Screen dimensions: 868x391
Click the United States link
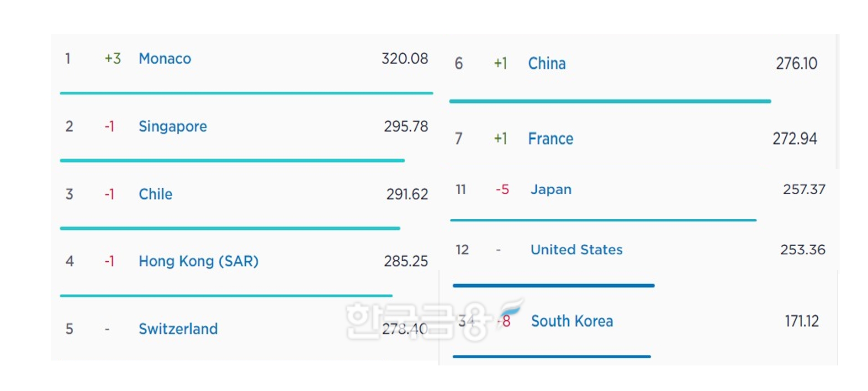pos(577,250)
